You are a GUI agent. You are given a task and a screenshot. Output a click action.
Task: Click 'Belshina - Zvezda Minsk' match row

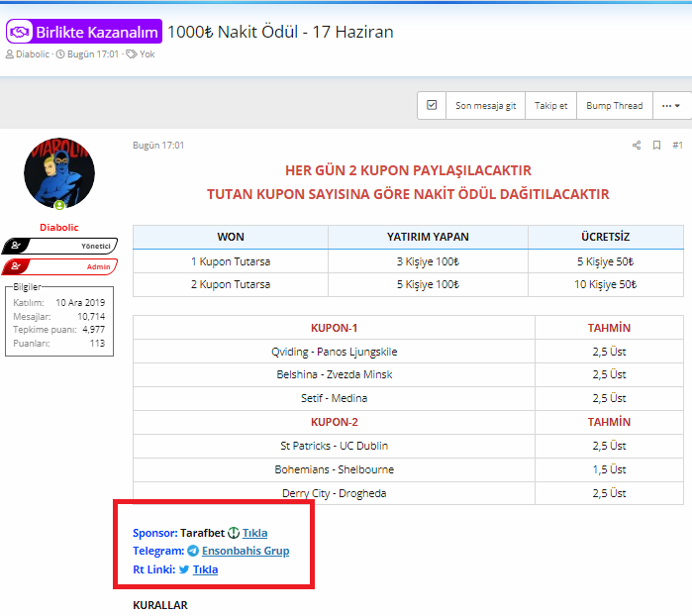coord(334,374)
